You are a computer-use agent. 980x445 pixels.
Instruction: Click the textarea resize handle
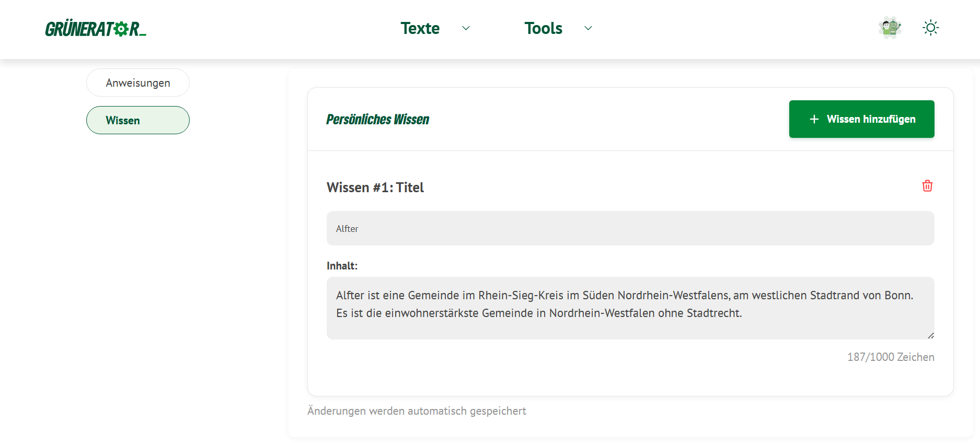click(931, 335)
